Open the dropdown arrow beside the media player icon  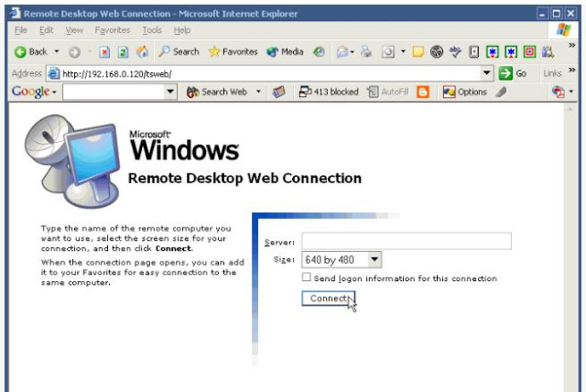[x=403, y=51]
